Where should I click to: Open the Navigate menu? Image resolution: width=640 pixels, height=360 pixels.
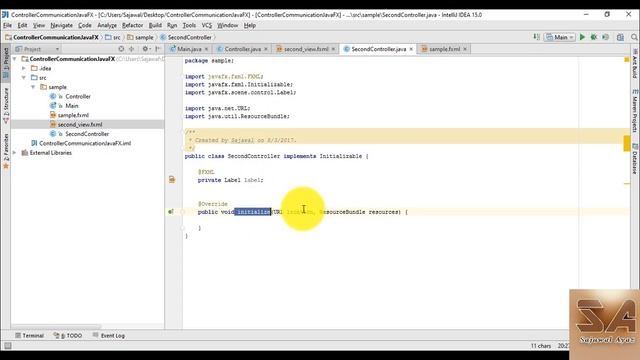(62, 25)
